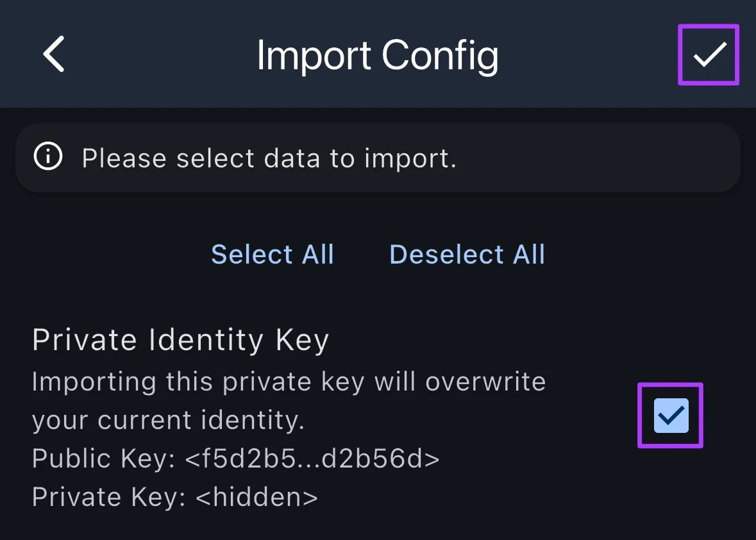The width and height of the screenshot is (756, 540).
Task: Toggle the checkbox next to Private Identity Key
Action: (669, 415)
